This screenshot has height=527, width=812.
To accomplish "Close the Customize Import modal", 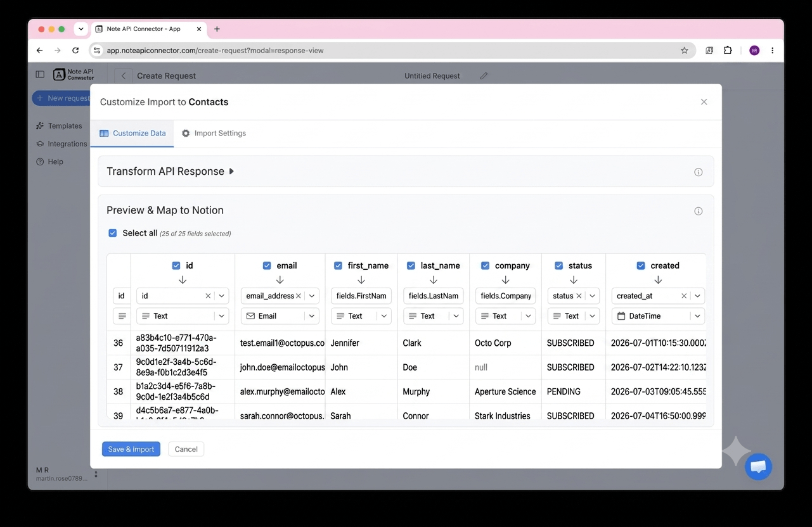I will coord(704,102).
